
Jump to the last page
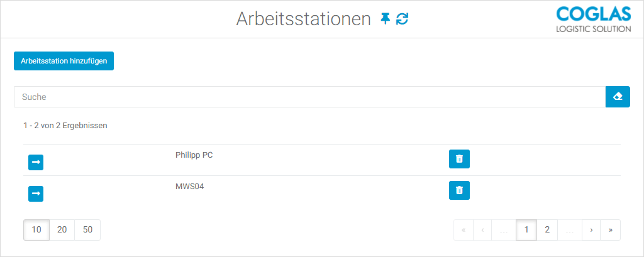611,230
